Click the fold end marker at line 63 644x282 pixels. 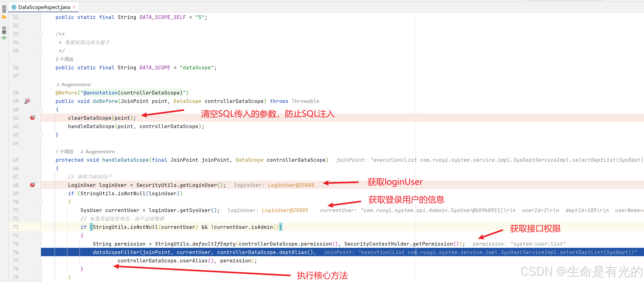click(x=41, y=135)
